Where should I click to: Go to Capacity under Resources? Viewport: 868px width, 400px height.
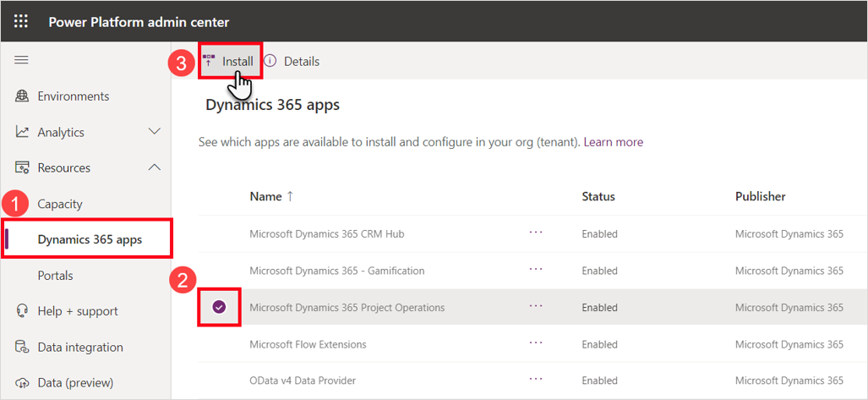click(60, 204)
